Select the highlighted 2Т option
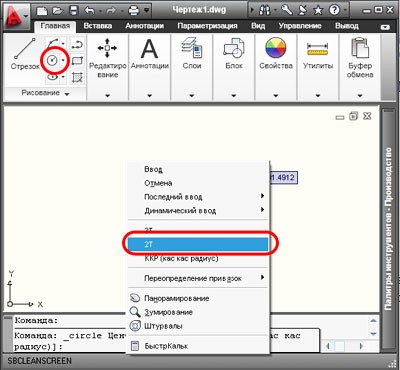The image size is (400, 370). [x=198, y=244]
